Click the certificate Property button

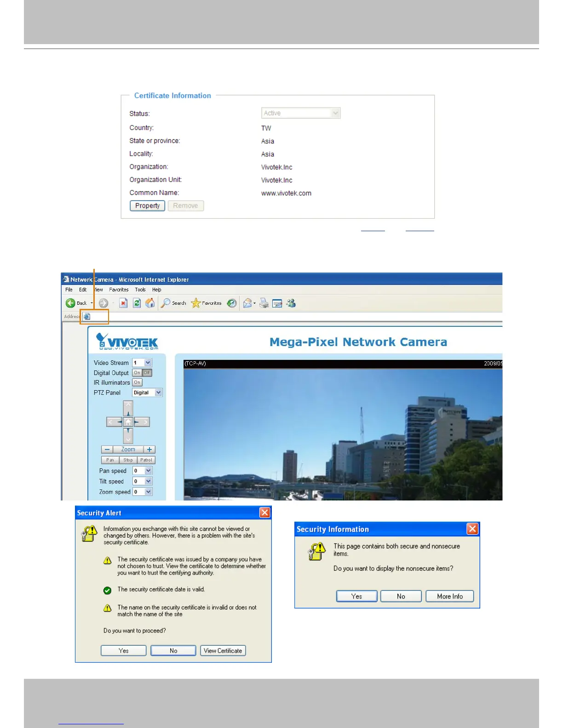(x=147, y=206)
